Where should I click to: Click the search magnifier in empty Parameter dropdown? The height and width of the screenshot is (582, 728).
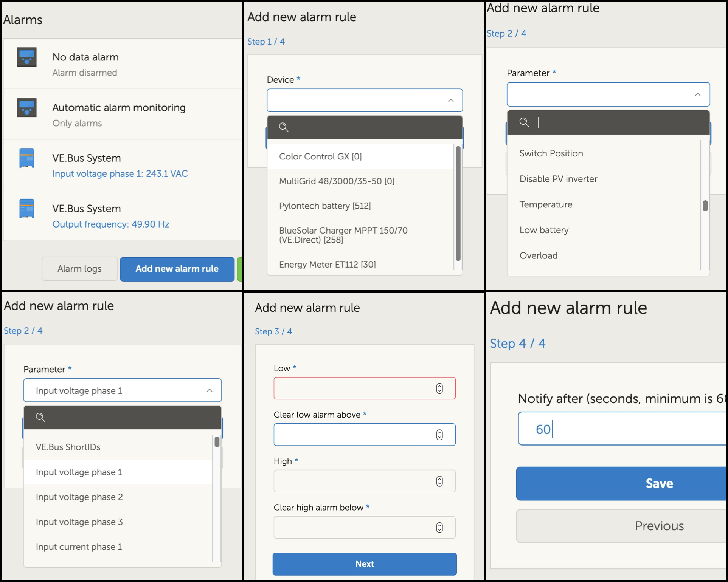pyautogui.click(x=524, y=122)
